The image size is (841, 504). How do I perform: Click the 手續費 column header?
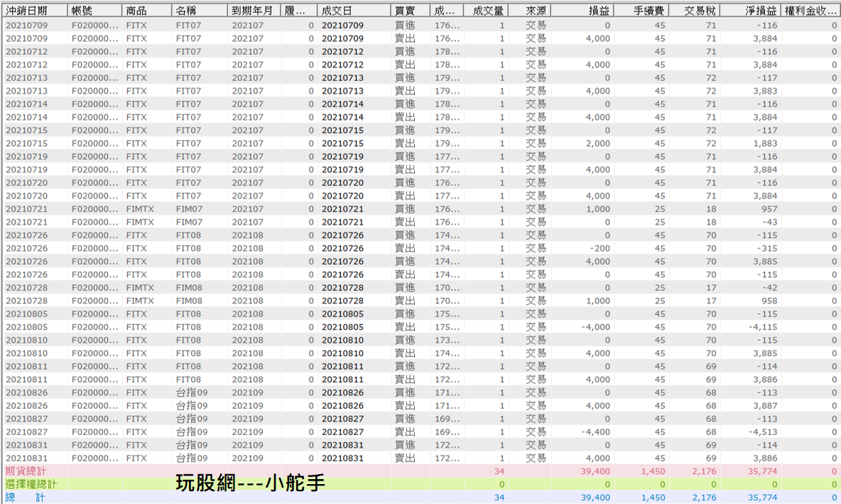(x=641, y=10)
